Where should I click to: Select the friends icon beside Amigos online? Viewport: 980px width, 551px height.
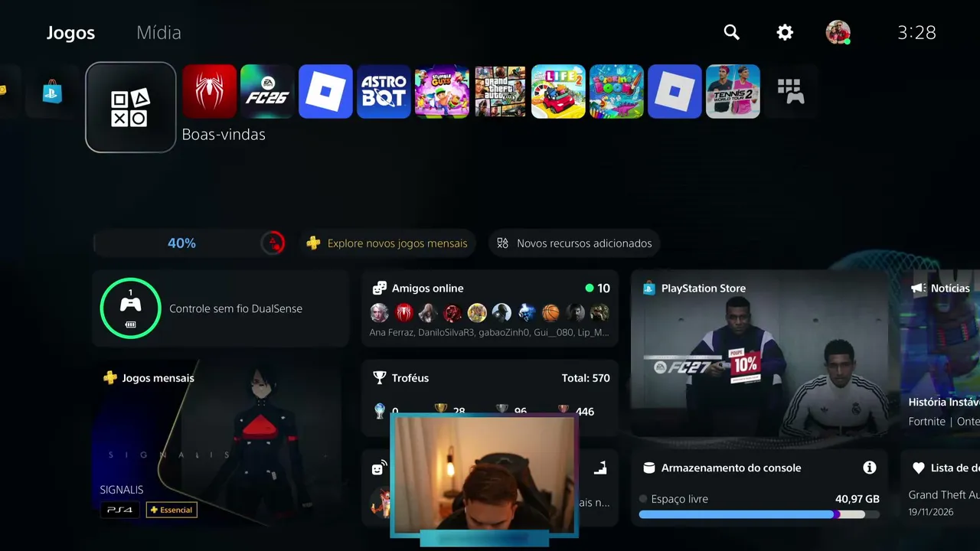(x=379, y=289)
